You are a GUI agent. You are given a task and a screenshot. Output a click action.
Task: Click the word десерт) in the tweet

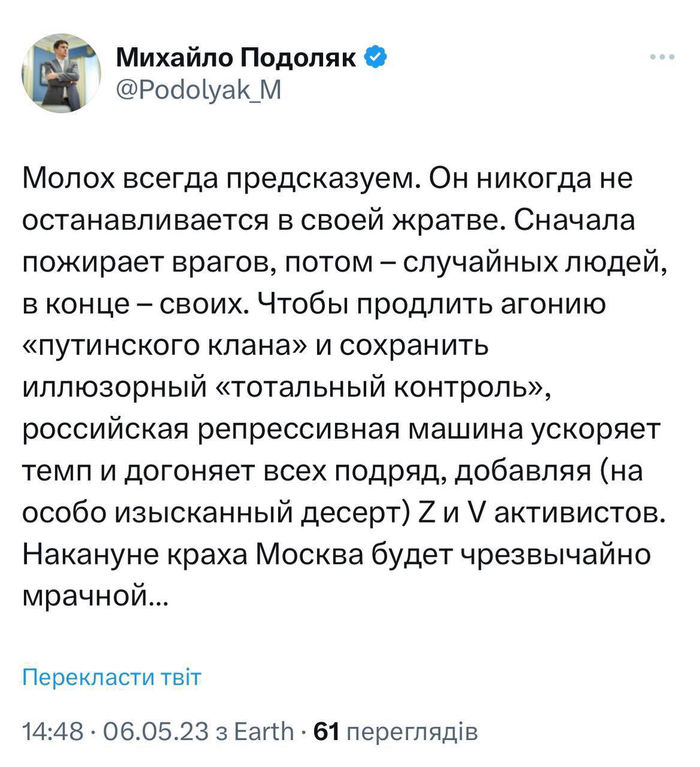[354, 514]
